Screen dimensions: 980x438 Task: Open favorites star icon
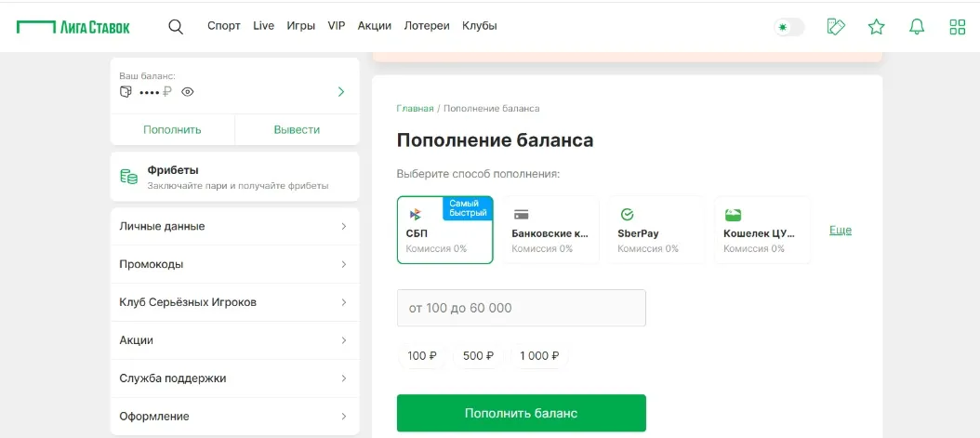876,27
